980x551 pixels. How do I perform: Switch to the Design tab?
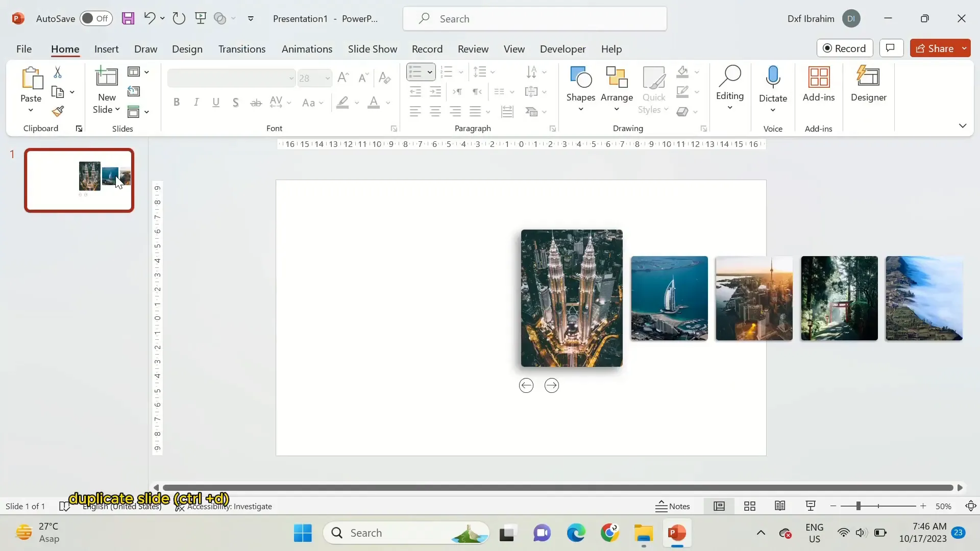pos(187,49)
